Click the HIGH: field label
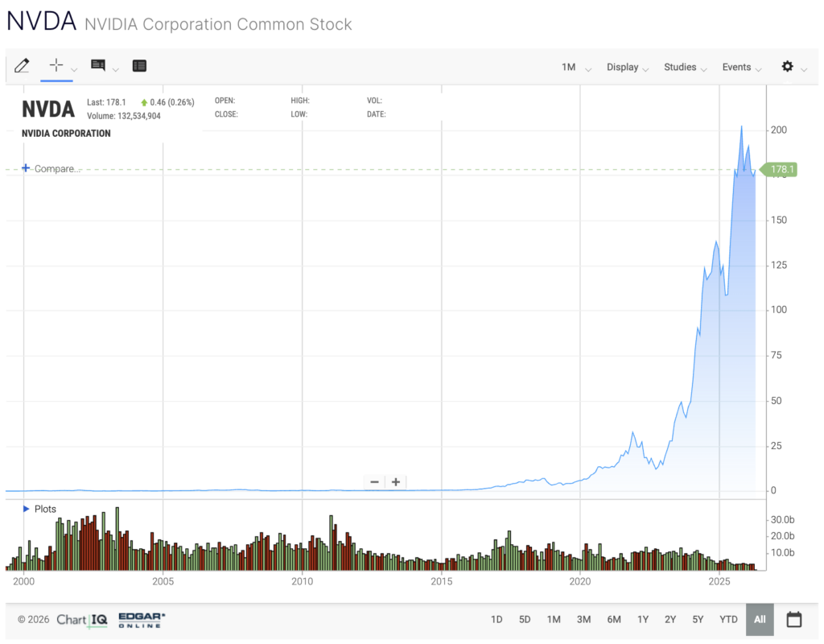This screenshot has height=644, width=824. [x=300, y=101]
